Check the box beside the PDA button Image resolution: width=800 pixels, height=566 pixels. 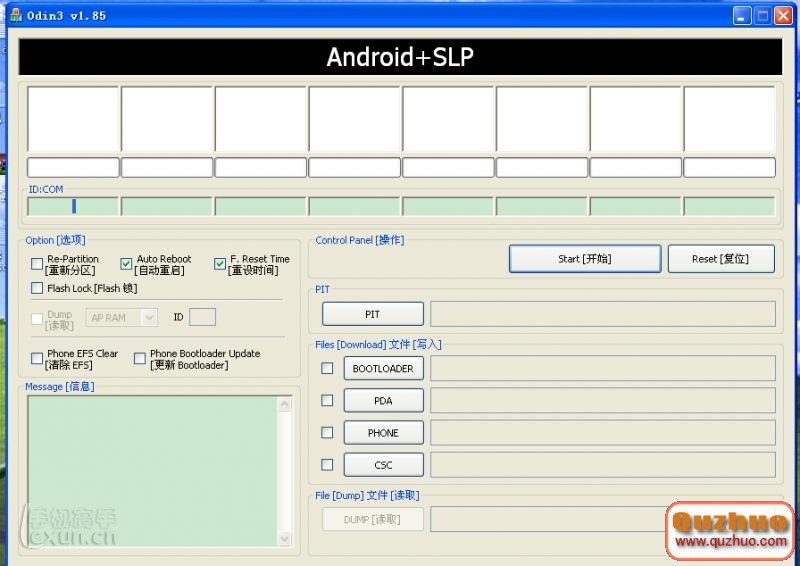pyautogui.click(x=327, y=400)
